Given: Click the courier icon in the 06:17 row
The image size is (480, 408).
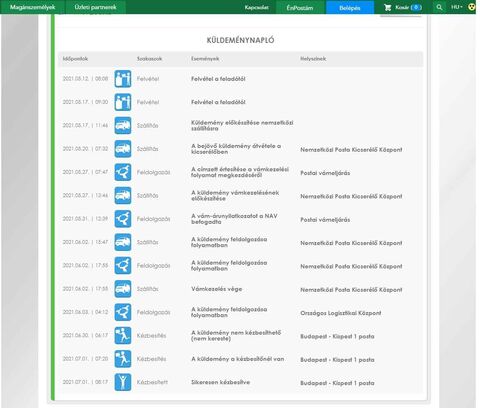Looking at the screenshot, I should pyautogui.click(x=123, y=336).
